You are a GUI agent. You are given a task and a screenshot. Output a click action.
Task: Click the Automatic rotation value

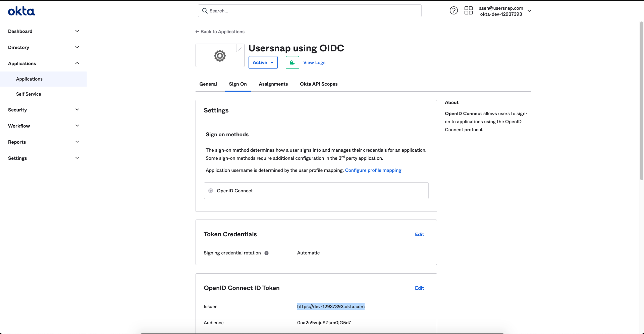(x=308, y=253)
